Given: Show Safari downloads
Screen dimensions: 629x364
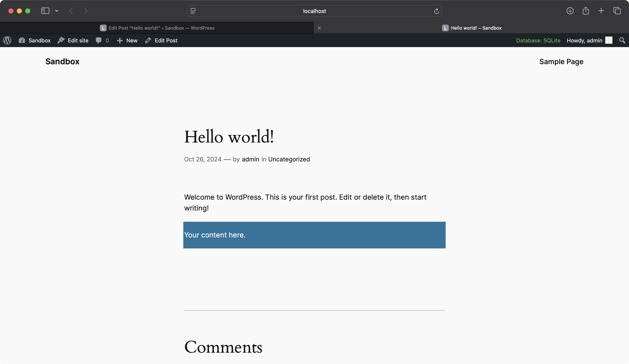Looking at the screenshot, I should click(570, 11).
